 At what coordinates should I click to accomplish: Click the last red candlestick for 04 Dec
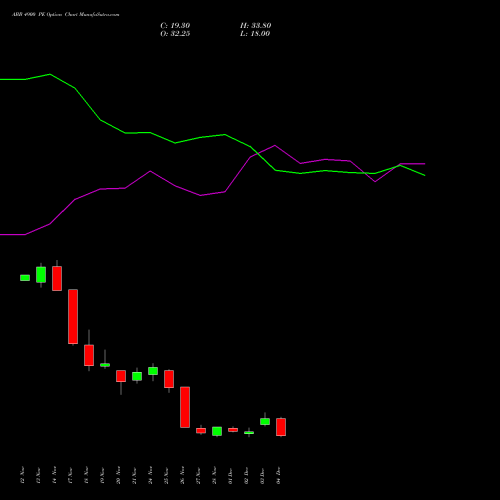[281, 427]
